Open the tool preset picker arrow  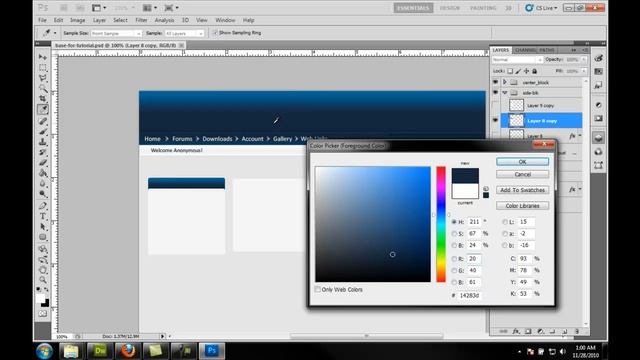tap(55, 33)
